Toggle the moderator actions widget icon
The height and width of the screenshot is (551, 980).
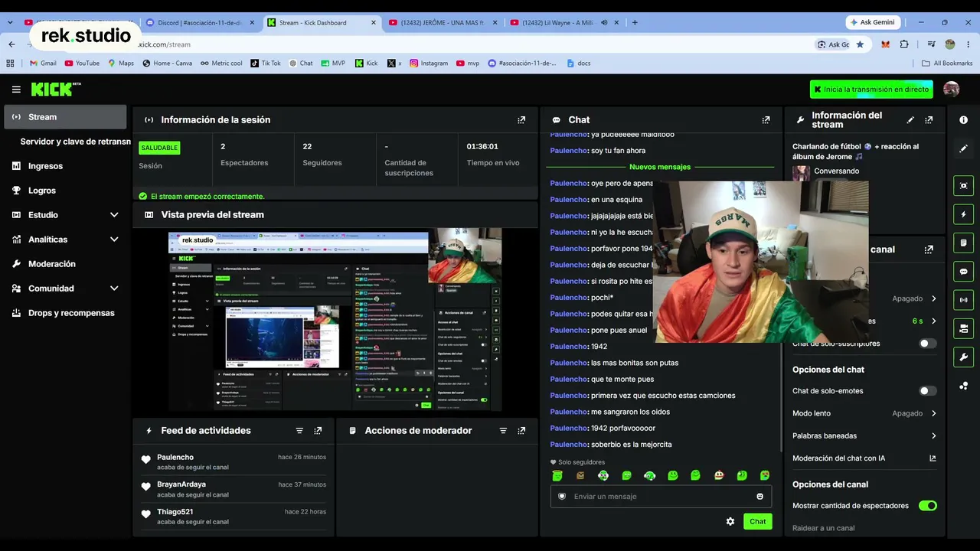[963, 243]
